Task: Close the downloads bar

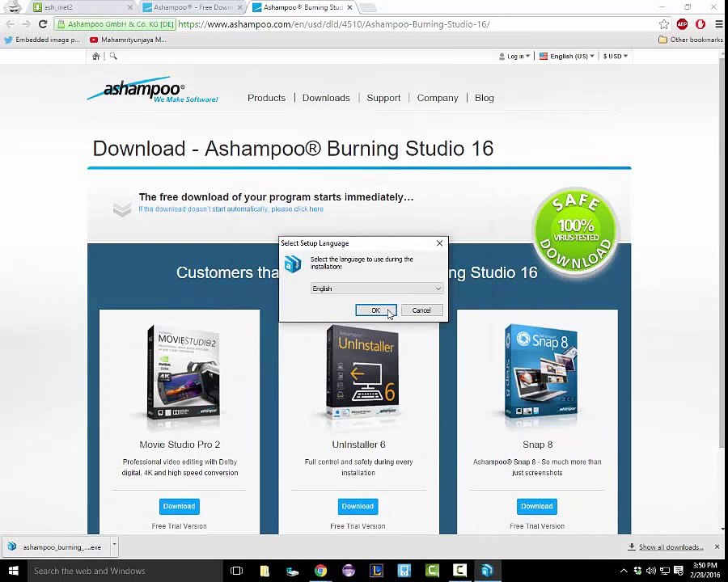Action: [x=717, y=547]
